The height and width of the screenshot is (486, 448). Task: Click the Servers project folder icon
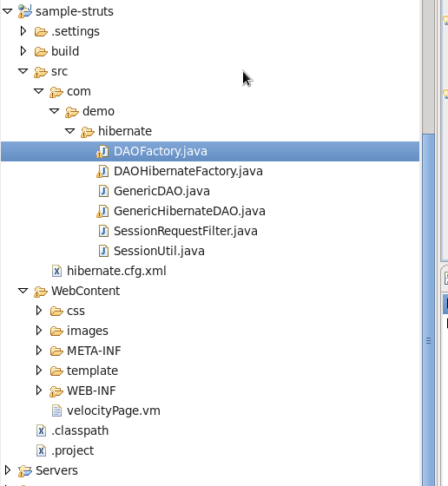click(x=25, y=470)
